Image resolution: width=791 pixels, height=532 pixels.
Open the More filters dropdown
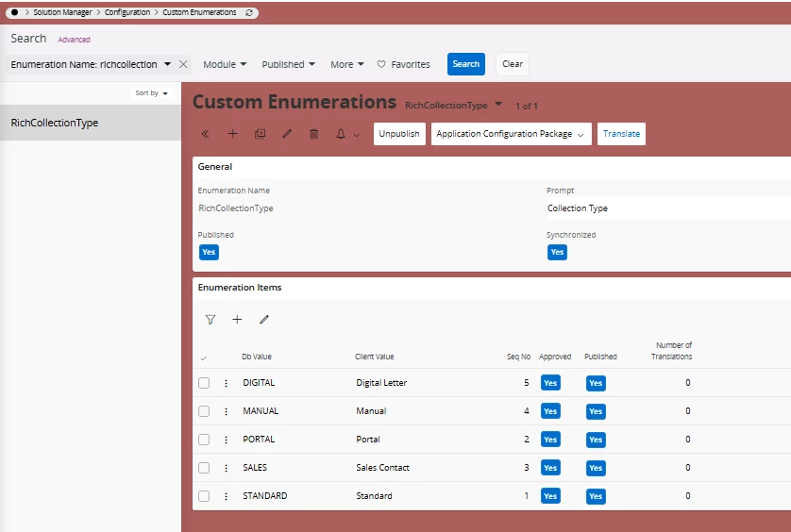tap(347, 64)
